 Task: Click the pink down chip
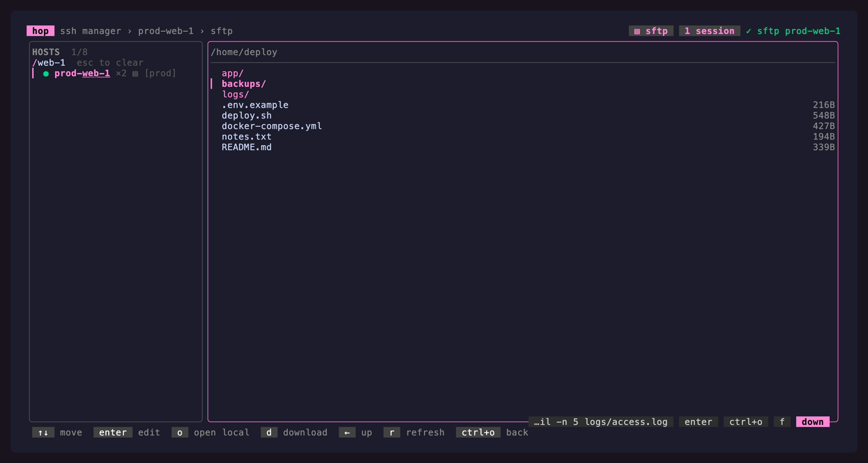[812, 422]
